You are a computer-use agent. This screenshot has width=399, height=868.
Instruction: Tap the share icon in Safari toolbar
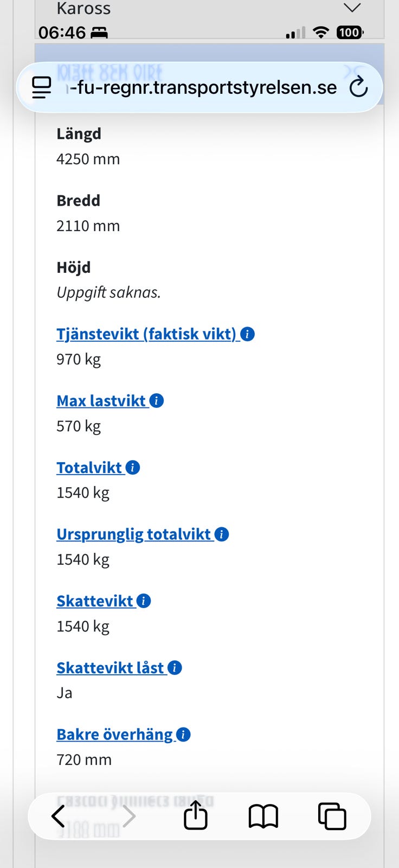click(195, 815)
